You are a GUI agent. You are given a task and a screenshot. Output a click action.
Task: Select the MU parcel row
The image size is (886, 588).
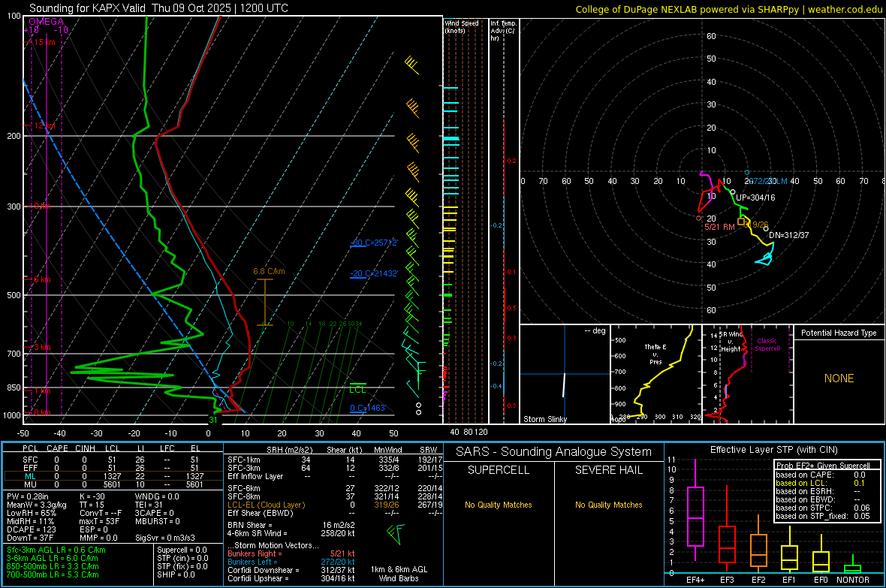click(113, 484)
